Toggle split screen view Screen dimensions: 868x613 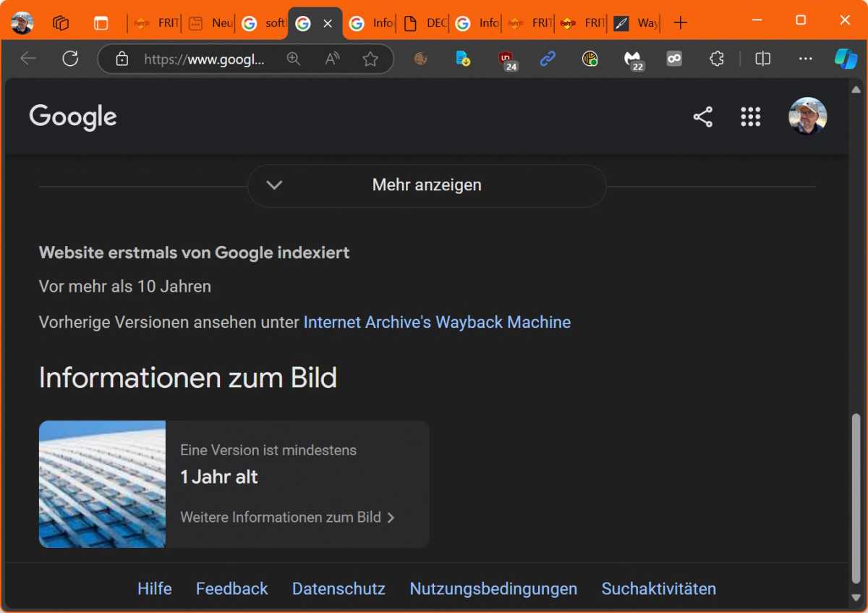(762, 59)
